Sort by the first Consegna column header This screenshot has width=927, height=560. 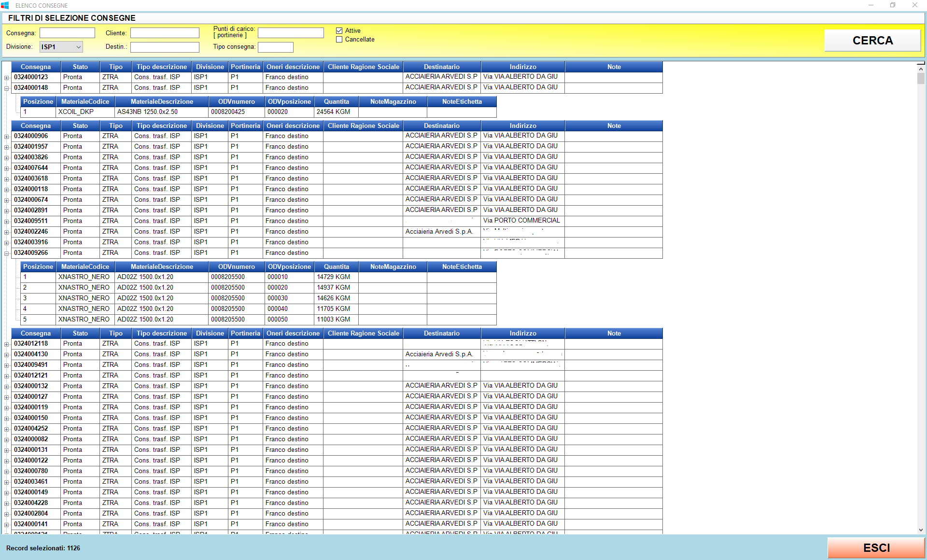[36, 67]
